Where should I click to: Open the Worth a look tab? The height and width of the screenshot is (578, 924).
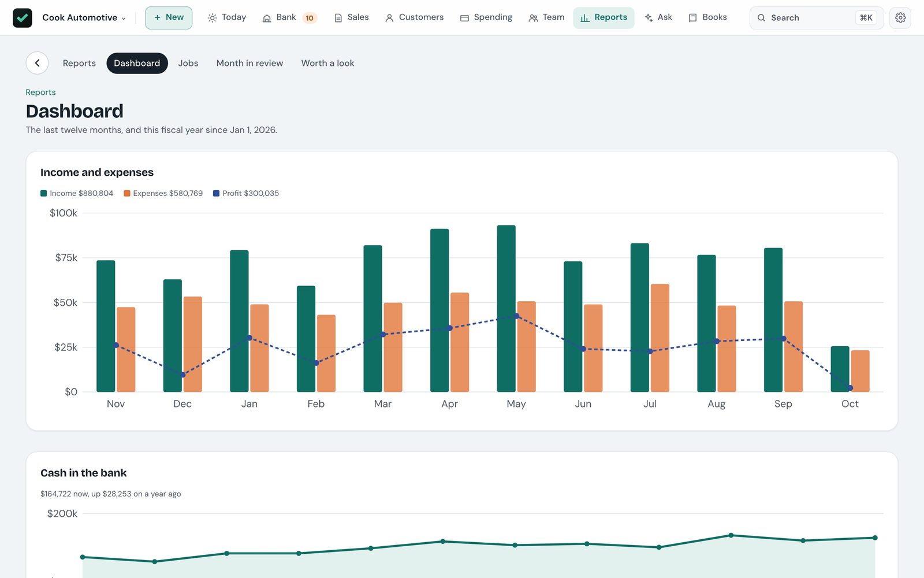327,63
